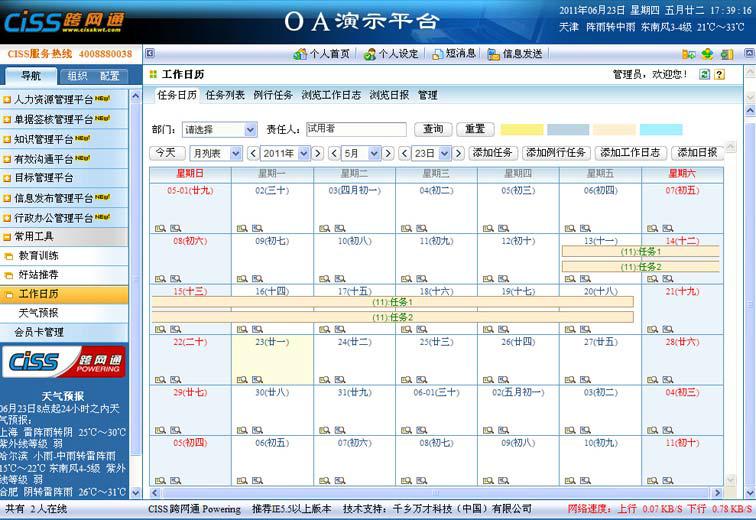Collapse the sidebar with the top-left arrow icon
The height and width of the screenshot is (520, 756).
click(x=150, y=53)
